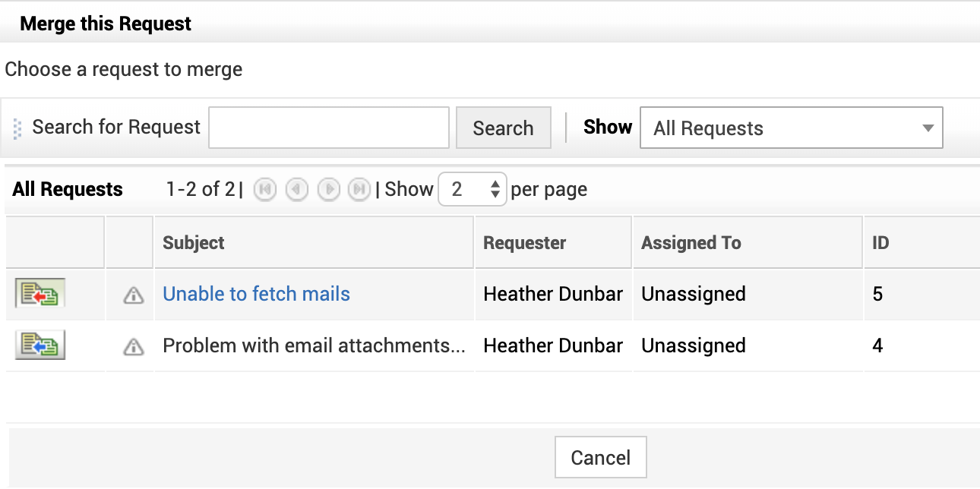This screenshot has width=980, height=489.
Task: Click merge icon for Problem with email attachments
Action: (40, 345)
